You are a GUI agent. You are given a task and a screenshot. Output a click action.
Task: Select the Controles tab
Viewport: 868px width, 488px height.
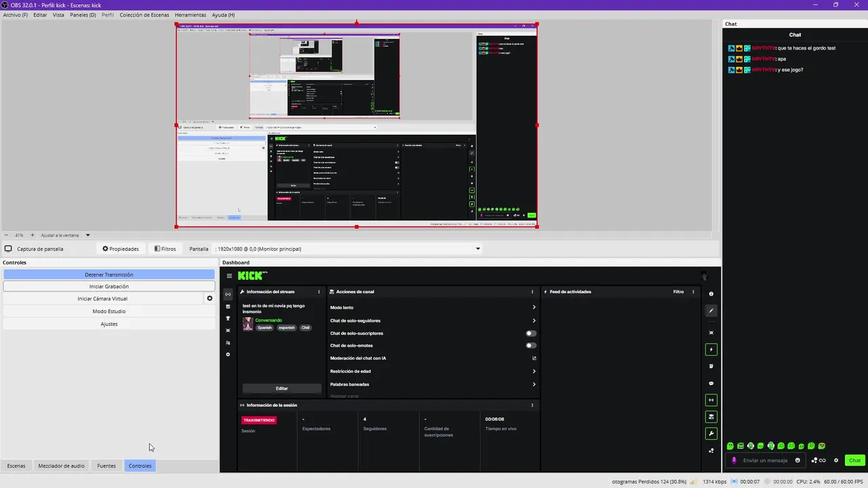(140, 466)
